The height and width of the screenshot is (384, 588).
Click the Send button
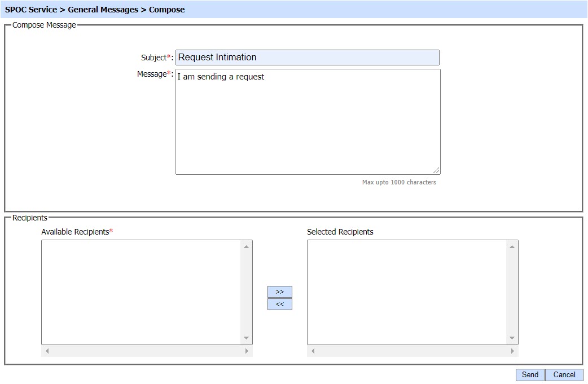[530, 375]
